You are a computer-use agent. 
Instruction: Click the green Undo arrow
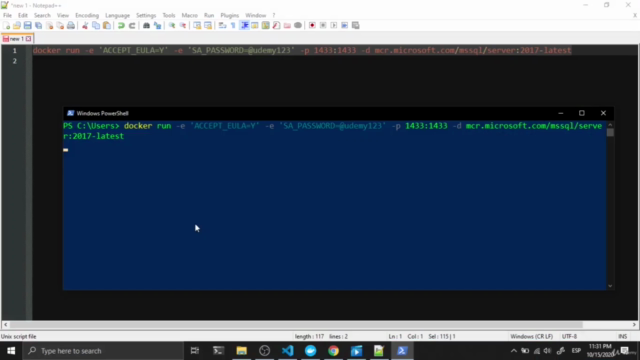(121, 25)
